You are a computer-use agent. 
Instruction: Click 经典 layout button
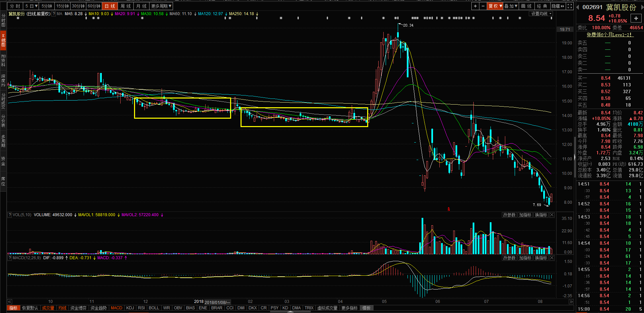tap(542, 6)
